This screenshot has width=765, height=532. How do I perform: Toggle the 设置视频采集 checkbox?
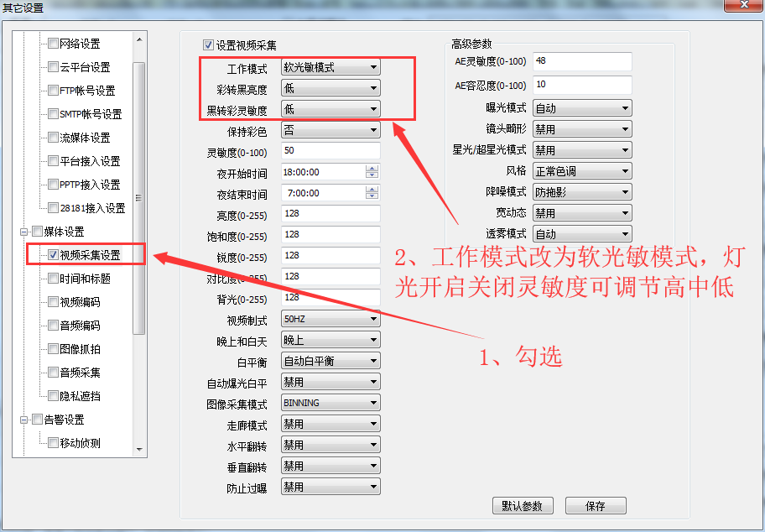coord(209,45)
